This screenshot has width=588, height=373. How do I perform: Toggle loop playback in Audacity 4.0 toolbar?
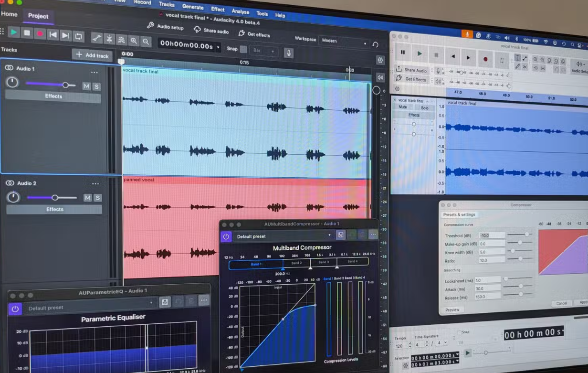click(78, 36)
